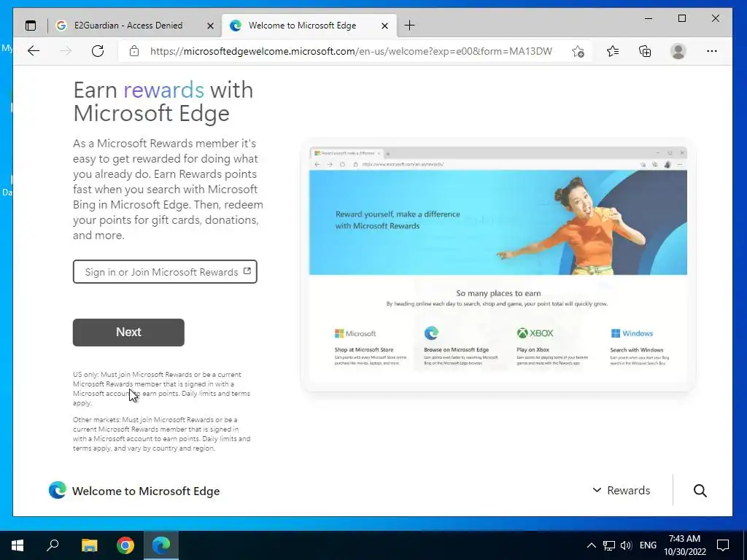This screenshot has width=747, height=560.
Task: Refresh the current page
Action: pyautogui.click(x=98, y=51)
